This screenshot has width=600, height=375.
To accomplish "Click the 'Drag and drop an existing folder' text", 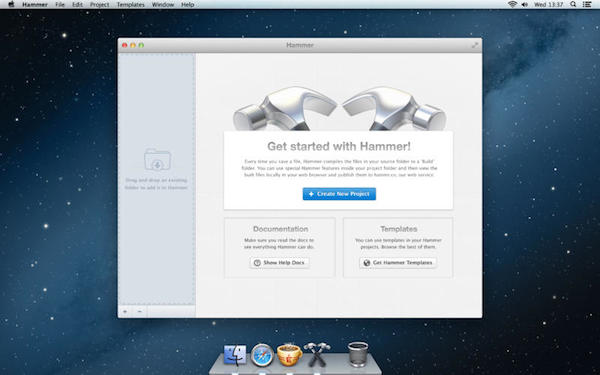I will tap(156, 184).
